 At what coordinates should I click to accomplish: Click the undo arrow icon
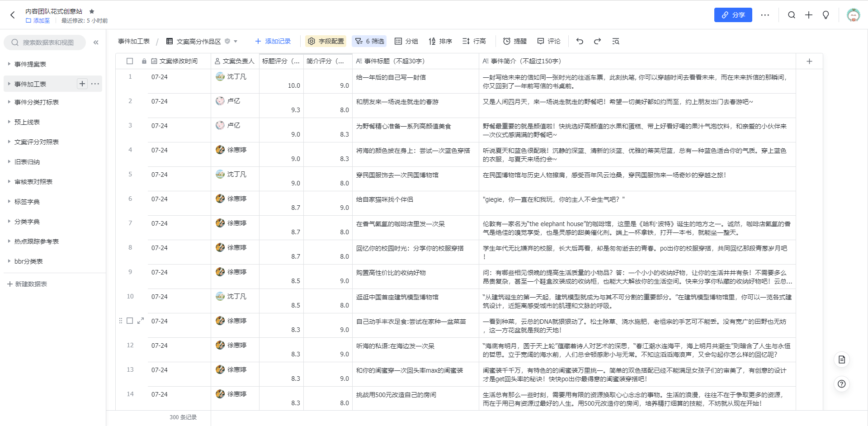580,41
